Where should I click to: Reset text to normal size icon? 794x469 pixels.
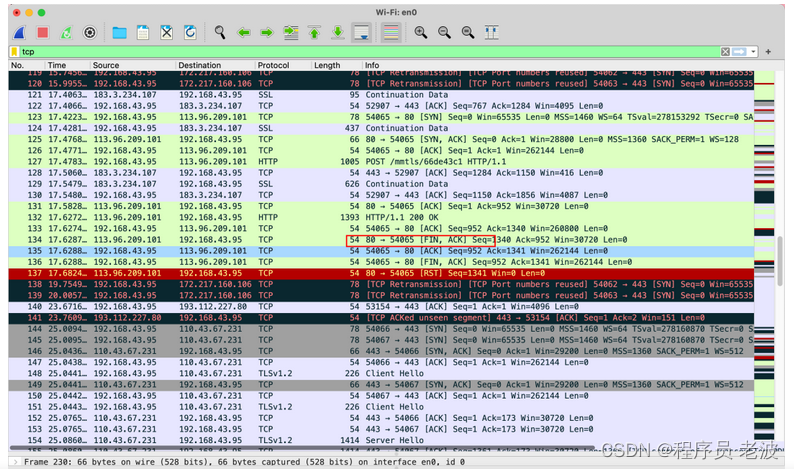pyautogui.click(x=468, y=33)
